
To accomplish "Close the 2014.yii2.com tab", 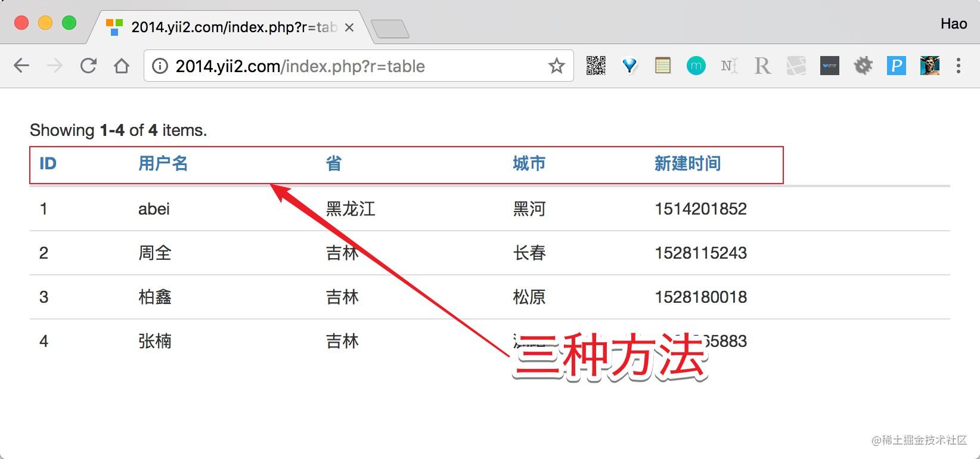I will coord(350,27).
